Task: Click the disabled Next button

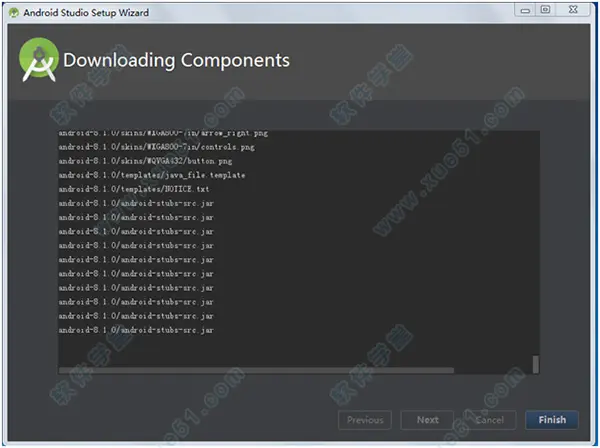Action: pyautogui.click(x=427, y=420)
